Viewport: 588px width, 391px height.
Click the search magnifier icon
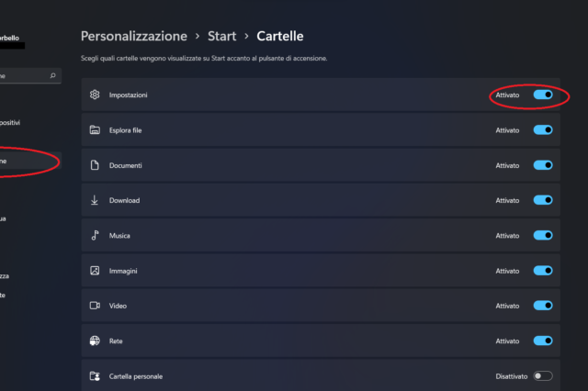(53, 75)
